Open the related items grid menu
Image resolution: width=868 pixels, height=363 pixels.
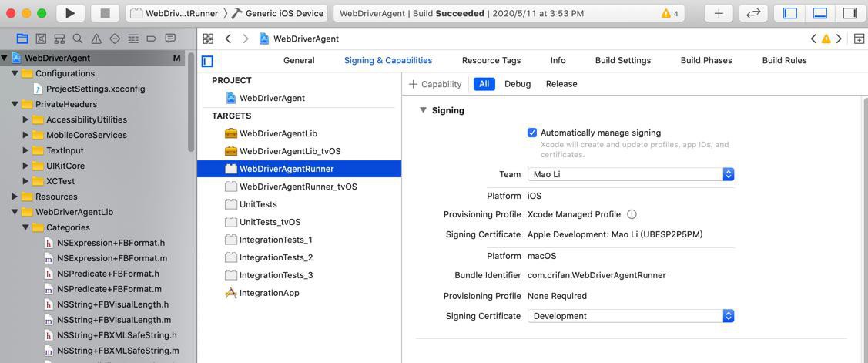pos(208,39)
